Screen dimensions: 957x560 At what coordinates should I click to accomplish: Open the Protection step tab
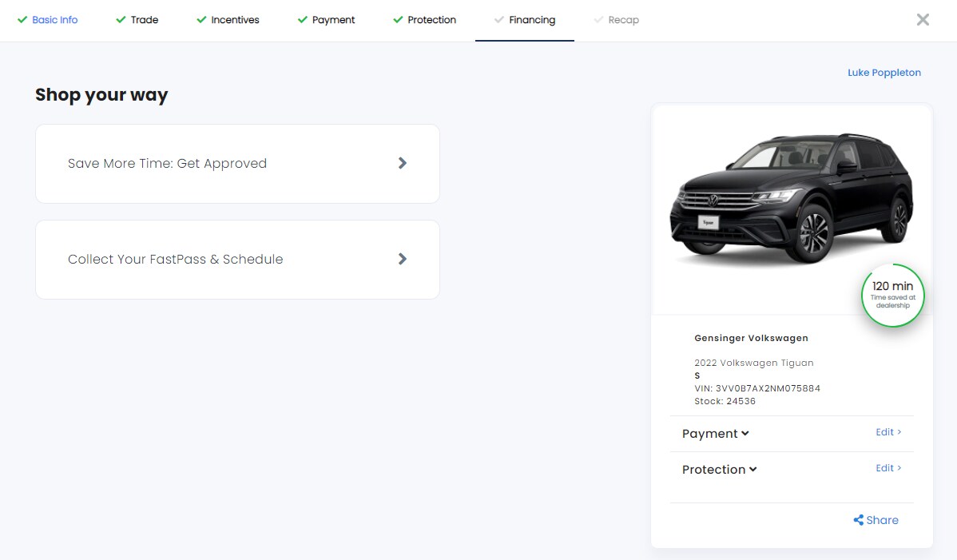pyautogui.click(x=424, y=20)
